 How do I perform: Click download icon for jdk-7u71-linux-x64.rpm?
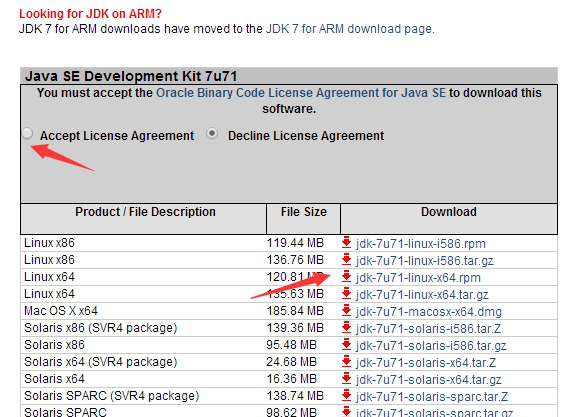click(346, 277)
